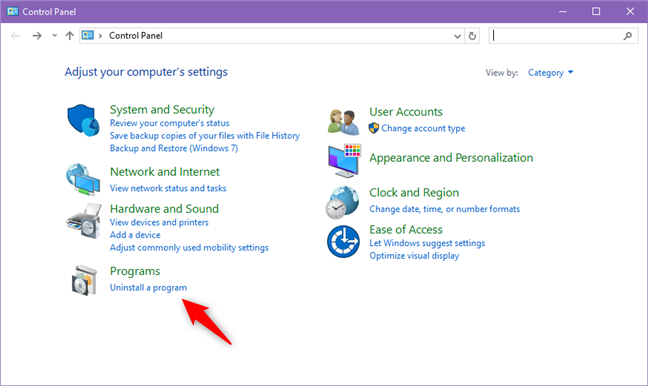
Task: Maximize the Control Panel window
Action: pyautogui.click(x=596, y=11)
